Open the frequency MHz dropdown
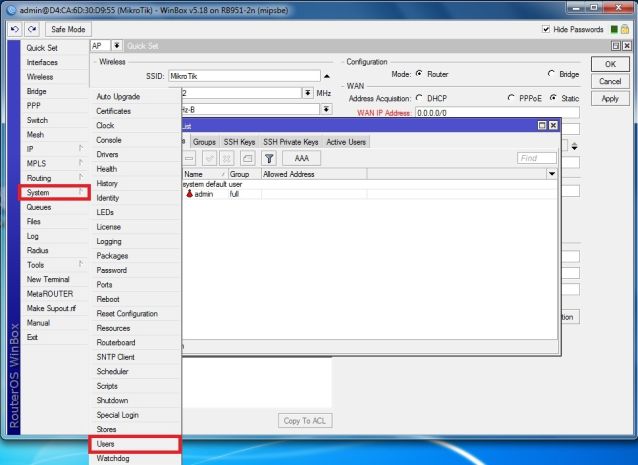Screen dimensions: 638x465 (308, 93)
